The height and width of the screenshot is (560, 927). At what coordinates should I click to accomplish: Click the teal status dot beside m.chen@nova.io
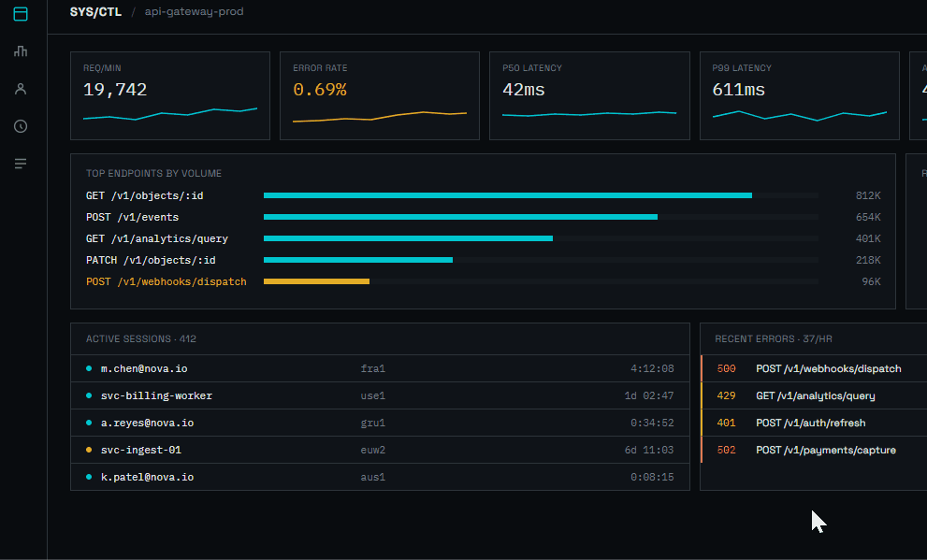tap(89, 368)
